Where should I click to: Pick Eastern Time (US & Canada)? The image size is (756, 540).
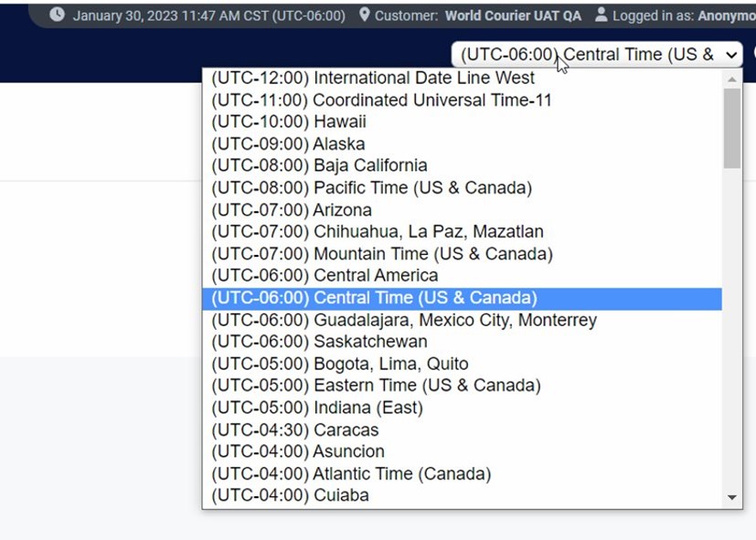(x=376, y=386)
